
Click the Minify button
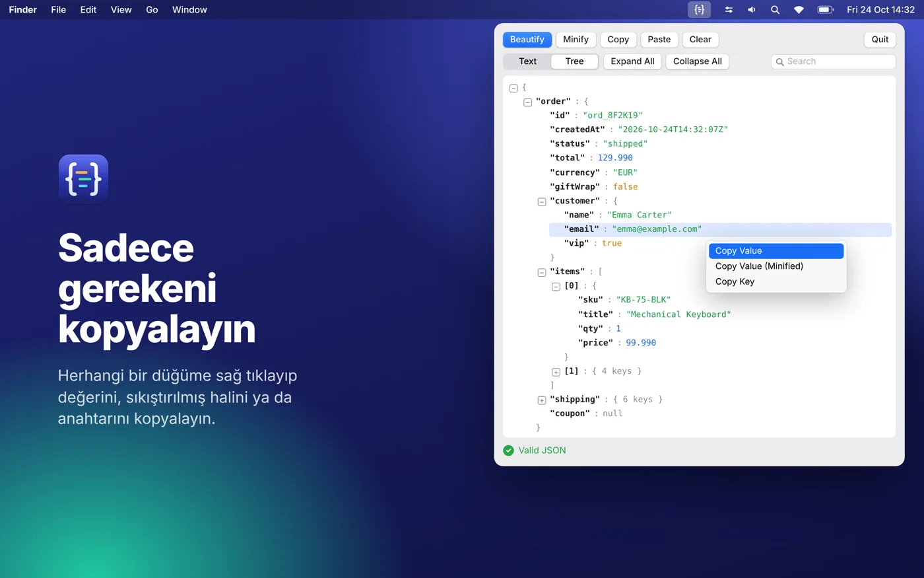tap(576, 40)
